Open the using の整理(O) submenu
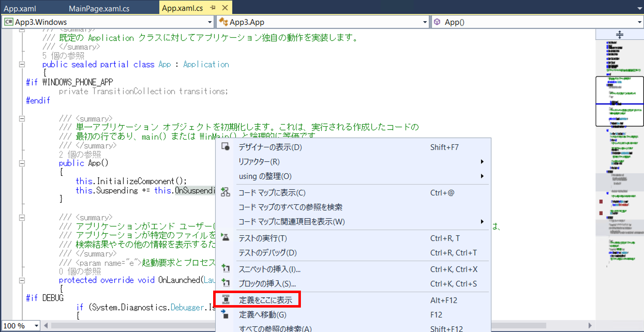 pos(353,176)
